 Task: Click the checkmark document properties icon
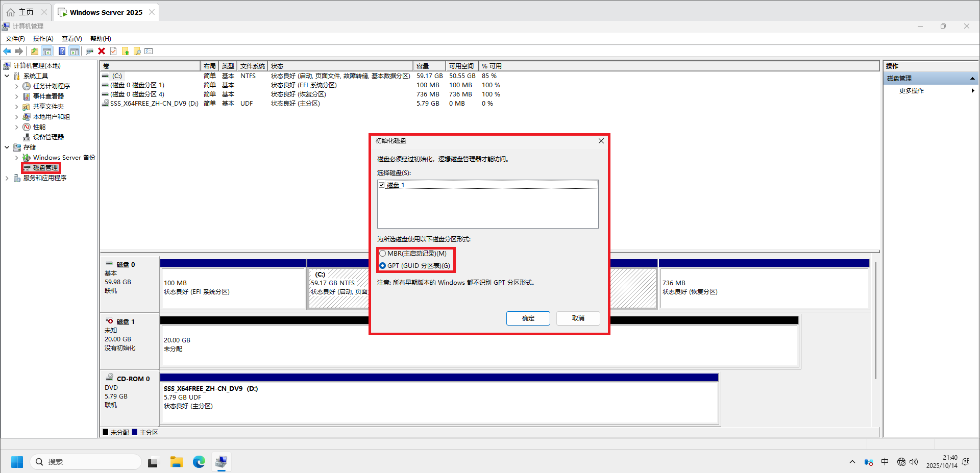coord(113,51)
